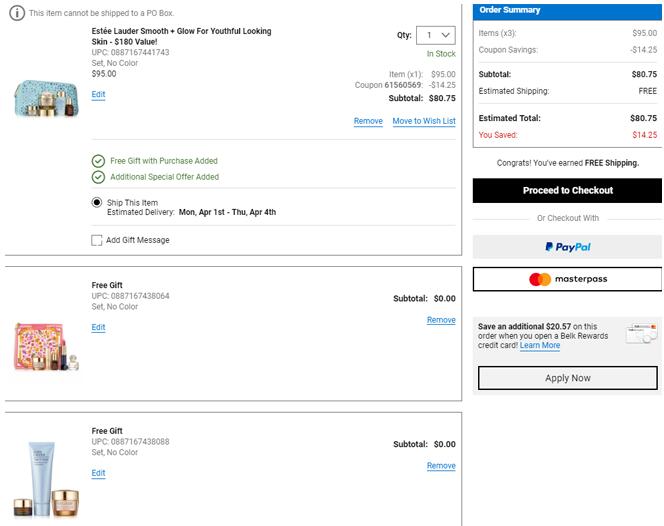The width and height of the screenshot is (664, 526).
Task: Move the Estée Lauder set to Wish List
Action: pyautogui.click(x=423, y=121)
